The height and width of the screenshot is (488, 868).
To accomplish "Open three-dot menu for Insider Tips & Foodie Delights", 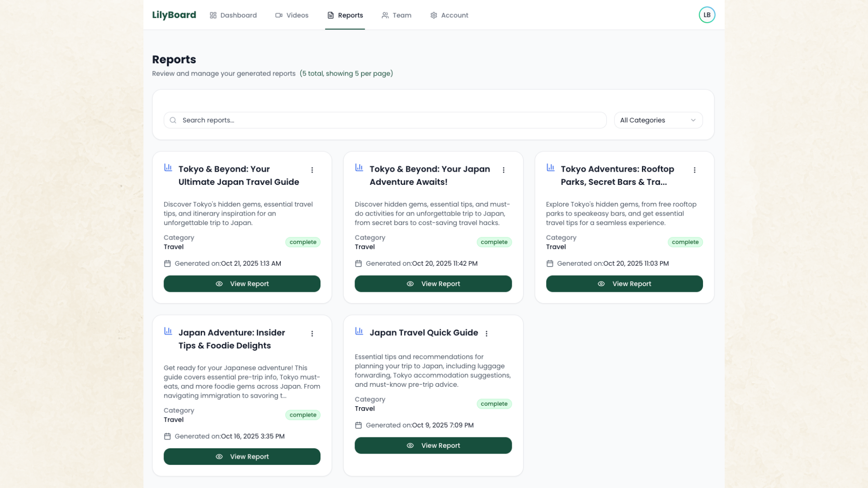I will point(312,333).
